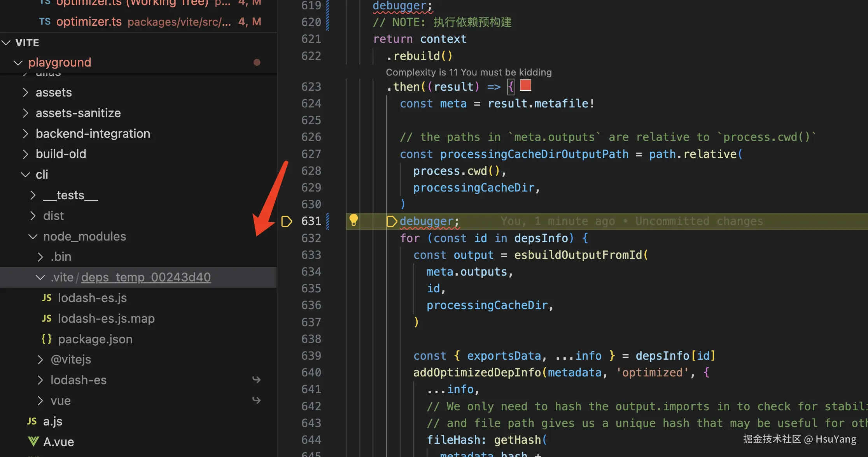Click the modified dot indicator on playground
Image resolution: width=868 pixels, height=457 pixels.
[257, 62]
